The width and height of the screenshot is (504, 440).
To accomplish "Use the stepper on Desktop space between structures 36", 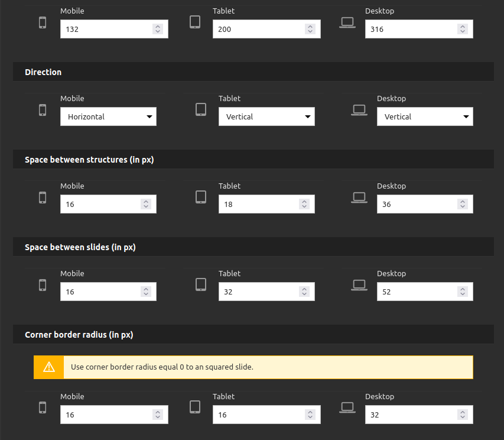I will [463, 204].
